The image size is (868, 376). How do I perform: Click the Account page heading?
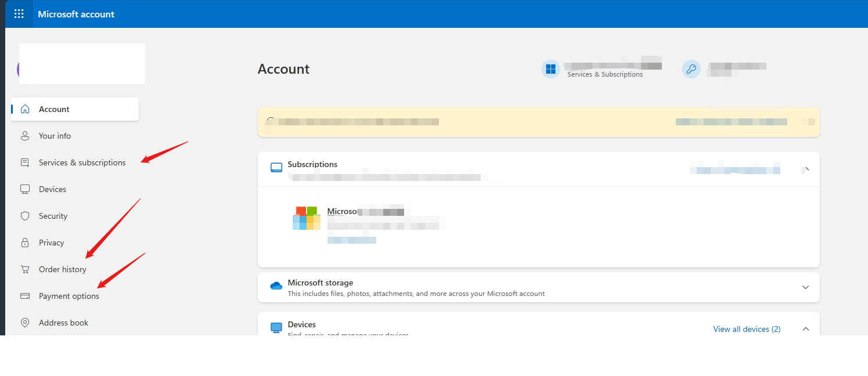click(x=283, y=69)
